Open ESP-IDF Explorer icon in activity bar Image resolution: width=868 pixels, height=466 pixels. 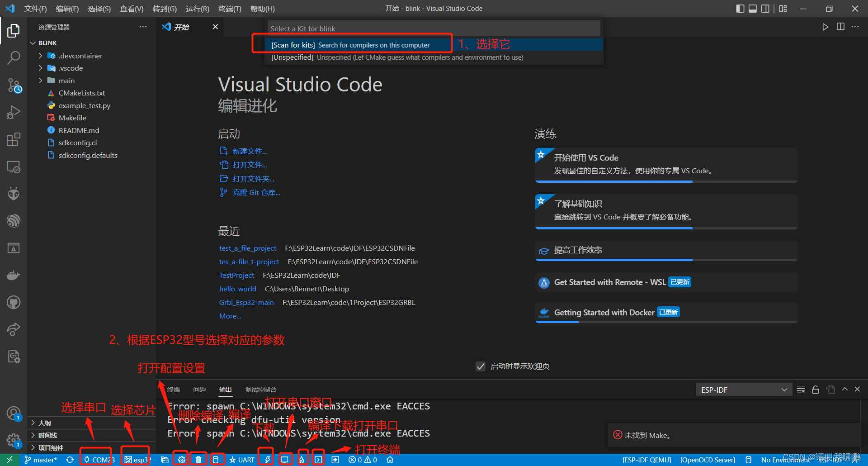pos(14,221)
